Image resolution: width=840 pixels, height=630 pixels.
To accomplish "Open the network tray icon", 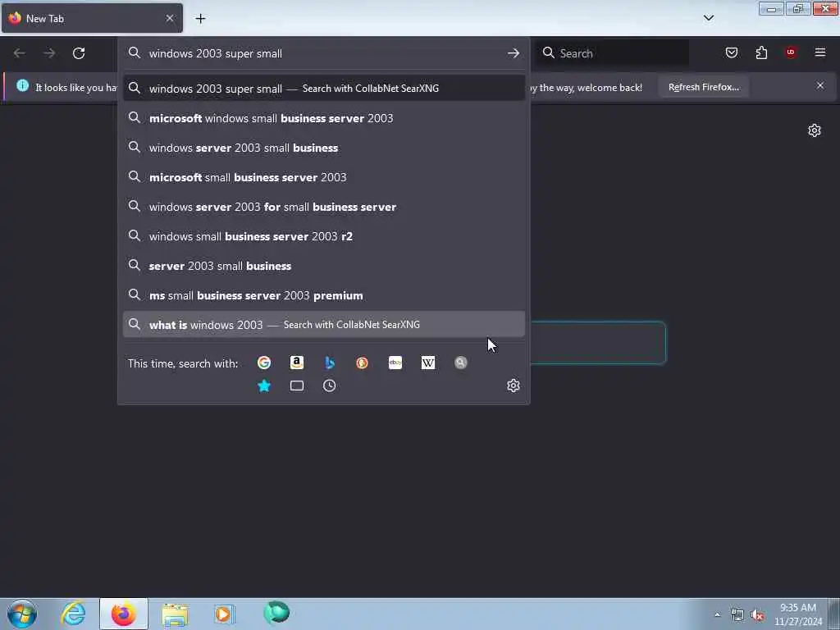I will click(x=737, y=615).
